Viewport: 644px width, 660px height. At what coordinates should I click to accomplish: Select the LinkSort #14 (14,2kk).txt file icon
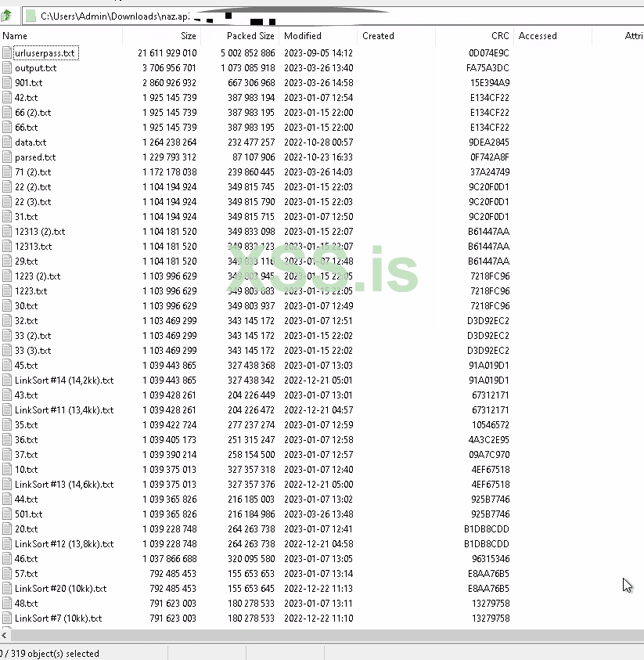coord(7,380)
